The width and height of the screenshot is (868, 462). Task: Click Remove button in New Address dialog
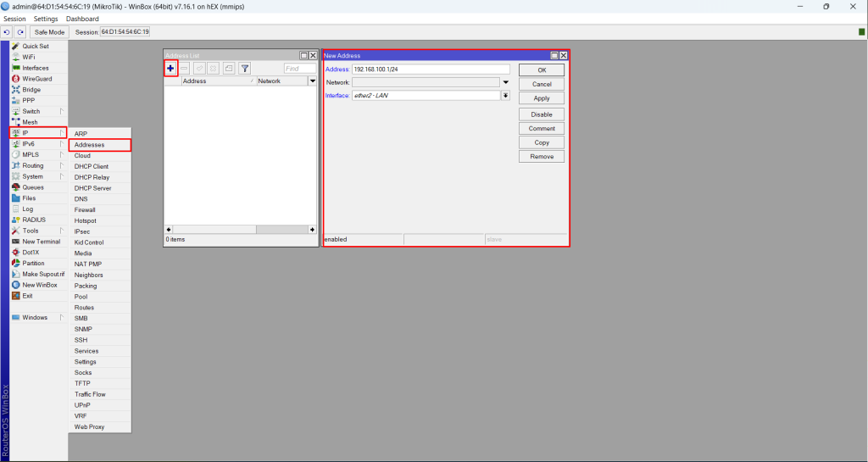pos(542,157)
